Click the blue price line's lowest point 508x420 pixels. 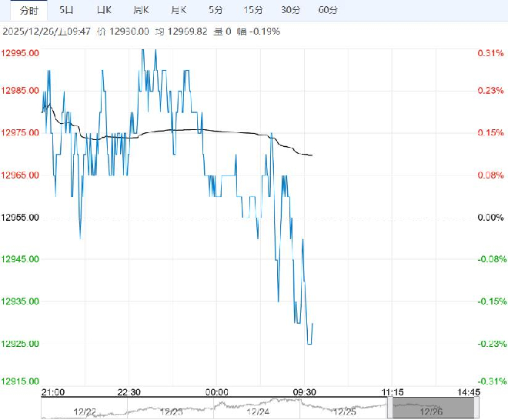coord(309,344)
